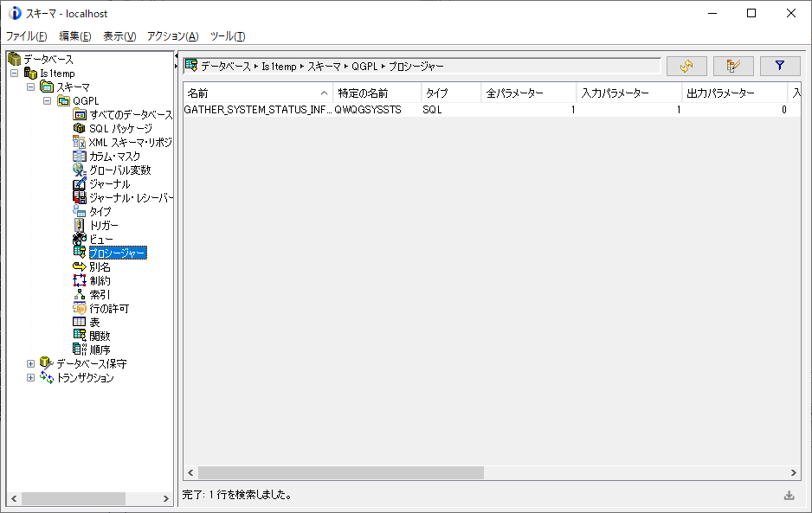Click the table scrollbar left arrow
The width and height of the screenshot is (812, 513).
click(190, 472)
